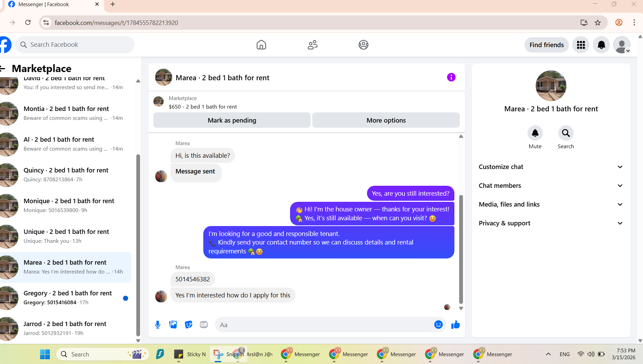Expand Privacy & support section
The width and height of the screenshot is (643, 364).
[x=551, y=223]
